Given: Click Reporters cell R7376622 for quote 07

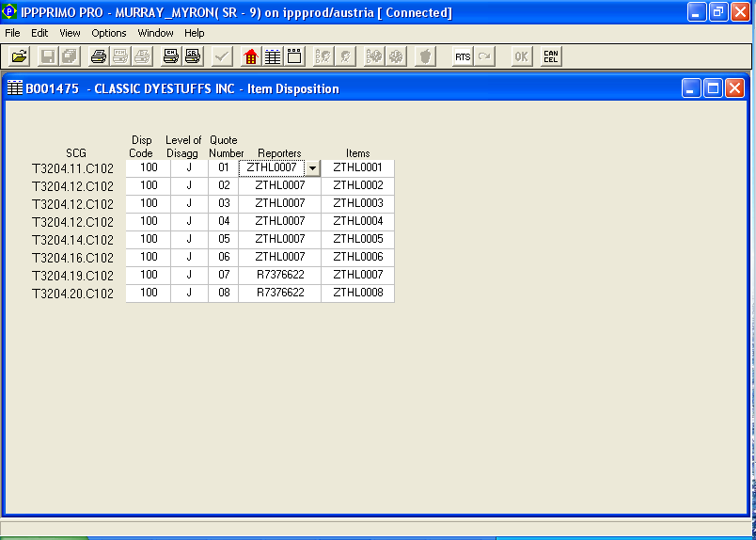Looking at the screenshot, I should 279,275.
